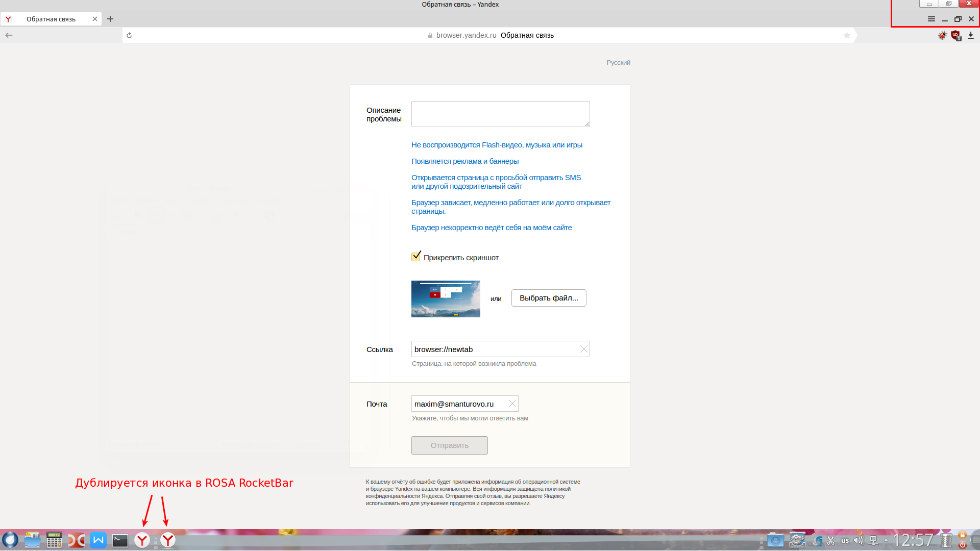980x551 pixels.
Task: Click Появляется реклама и баннеры link
Action: click(464, 161)
